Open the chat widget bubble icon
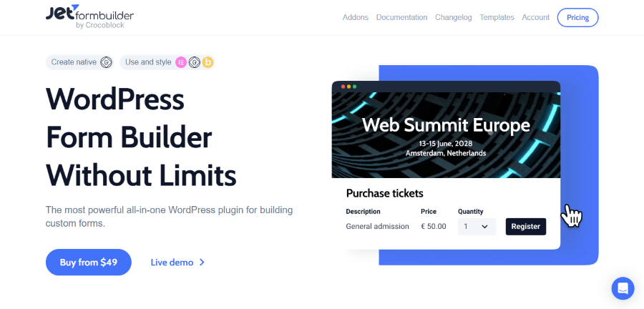The width and height of the screenshot is (644, 309). tap(623, 288)
